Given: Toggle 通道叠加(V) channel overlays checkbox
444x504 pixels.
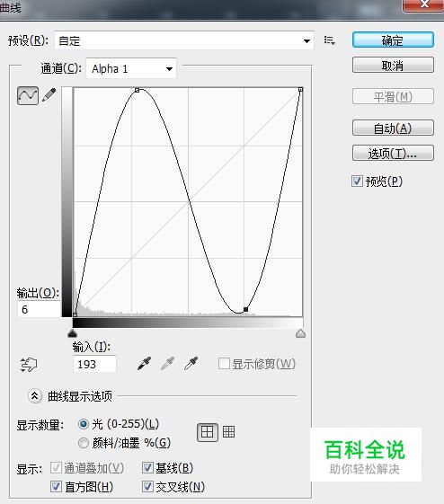Looking at the screenshot, I should click(56, 468).
